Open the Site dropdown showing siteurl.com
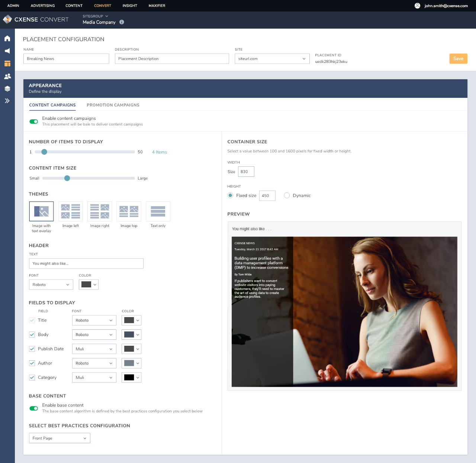 coord(272,59)
